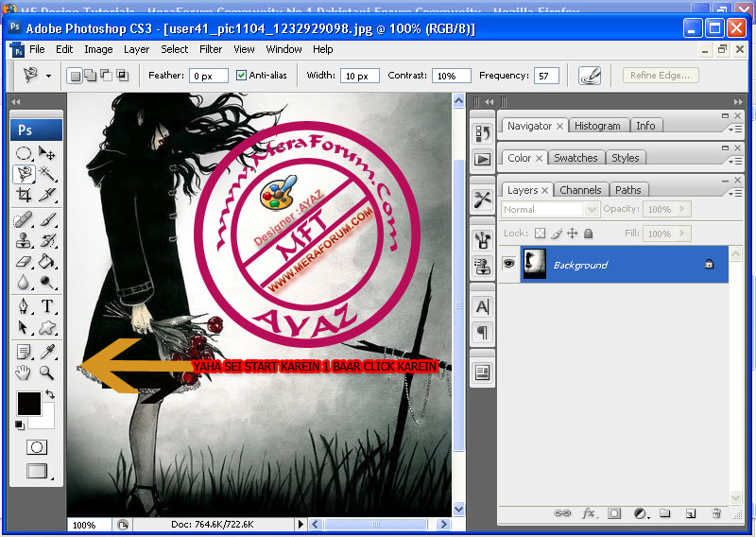Image resolution: width=756 pixels, height=537 pixels.
Task: Select the Paint Bucket tool
Action: tap(46, 261)
